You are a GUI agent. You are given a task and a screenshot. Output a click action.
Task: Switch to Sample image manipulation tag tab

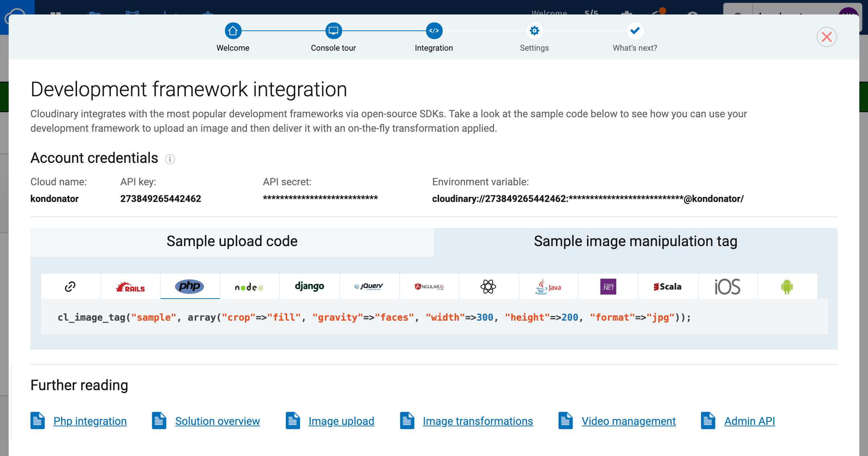point(635,241)
